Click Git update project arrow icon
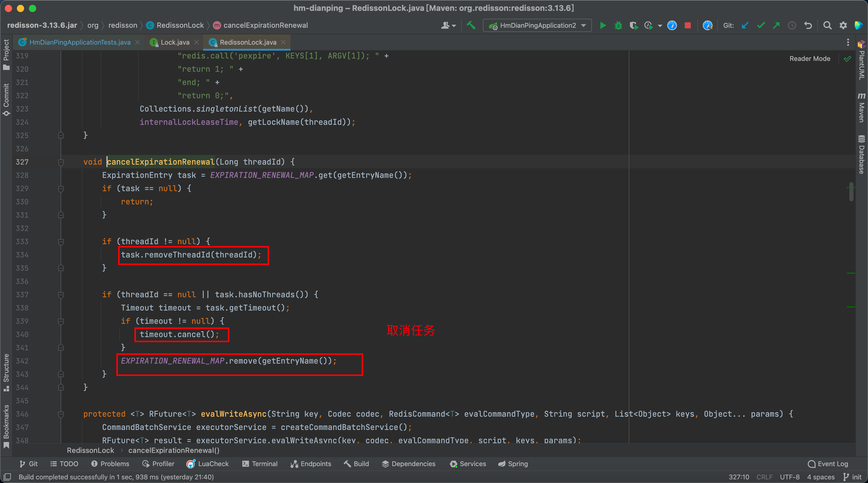The width and height of the screenshot is (868, 483). coord(745,25)
